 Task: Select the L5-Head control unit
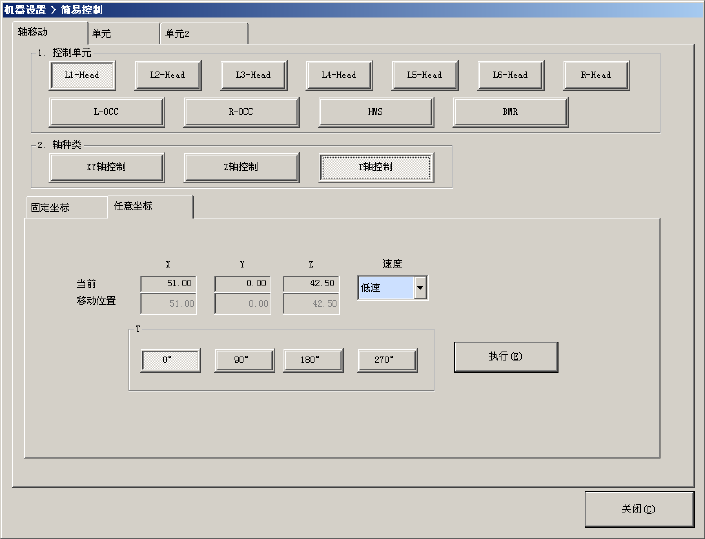click(425, 76)
